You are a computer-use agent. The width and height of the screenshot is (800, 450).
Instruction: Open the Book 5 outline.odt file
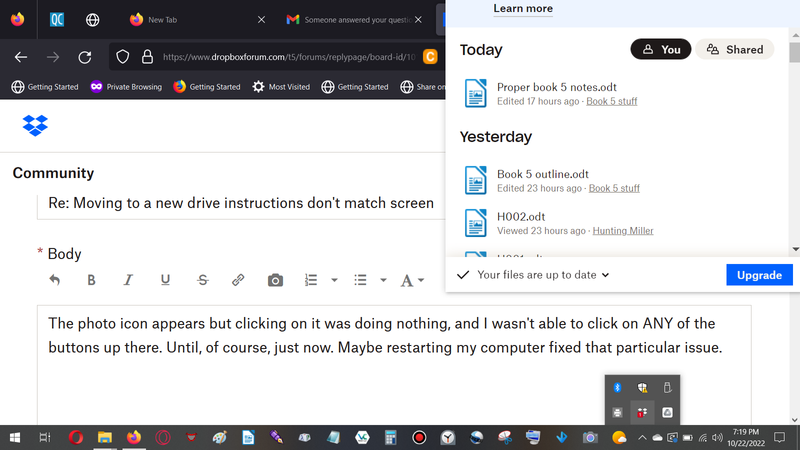[x=543, y=174]
